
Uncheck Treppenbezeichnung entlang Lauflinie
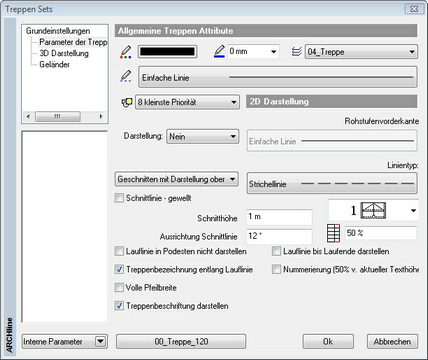pos(119,269)
